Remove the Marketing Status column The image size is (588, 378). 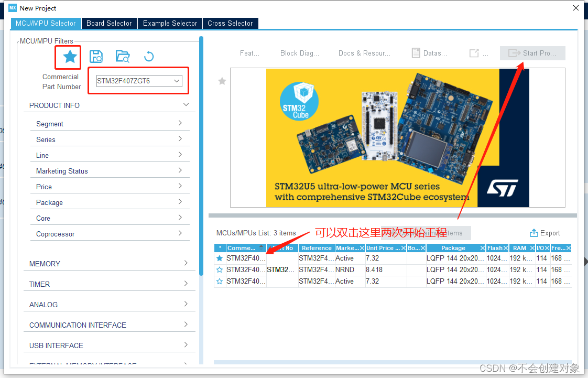point(362,249)
